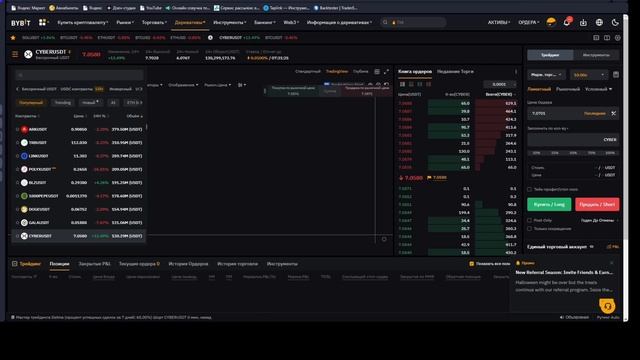Click the 50% quantity slider mark
Image resolution: width=640 pixels, height=360 pixels.
573,153
